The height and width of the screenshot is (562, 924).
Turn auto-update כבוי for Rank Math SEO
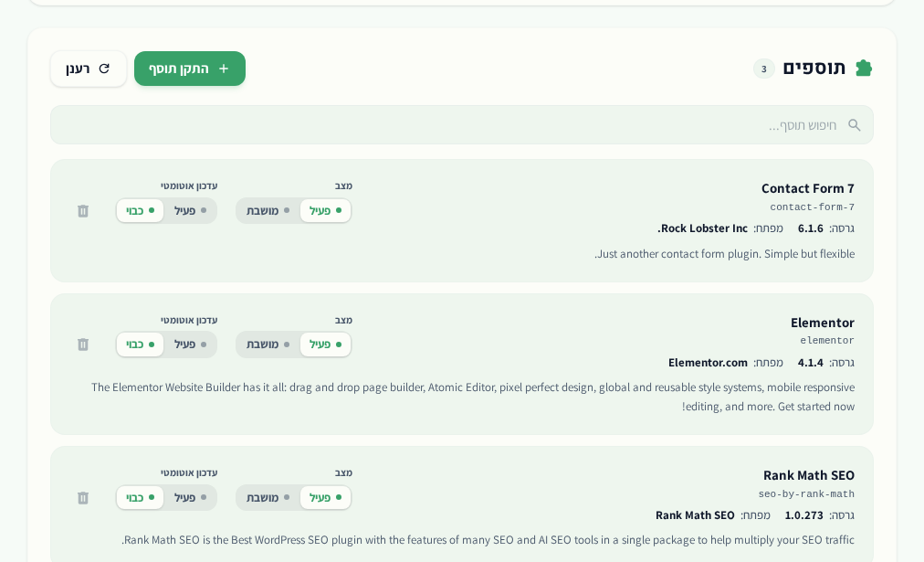[x=141, y=497]
